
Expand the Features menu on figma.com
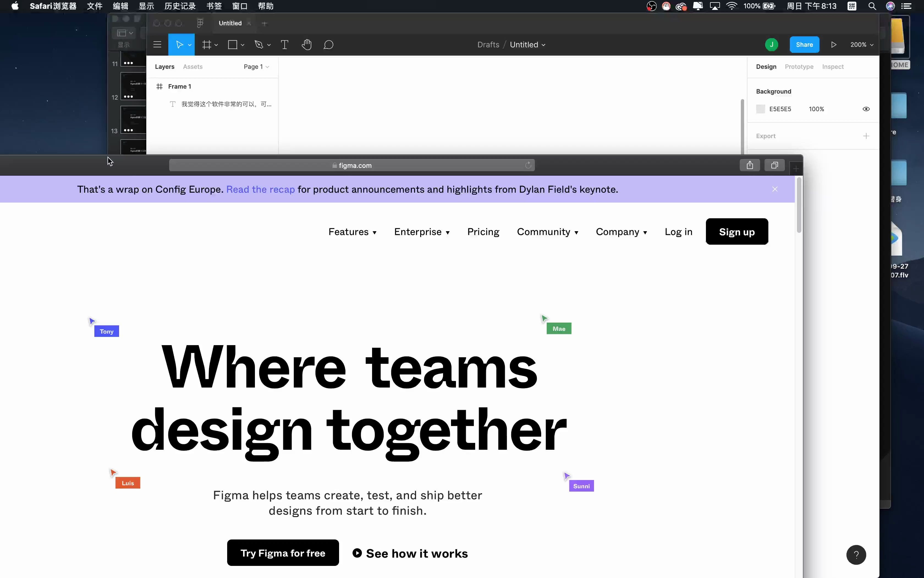[x=353, y=232]
